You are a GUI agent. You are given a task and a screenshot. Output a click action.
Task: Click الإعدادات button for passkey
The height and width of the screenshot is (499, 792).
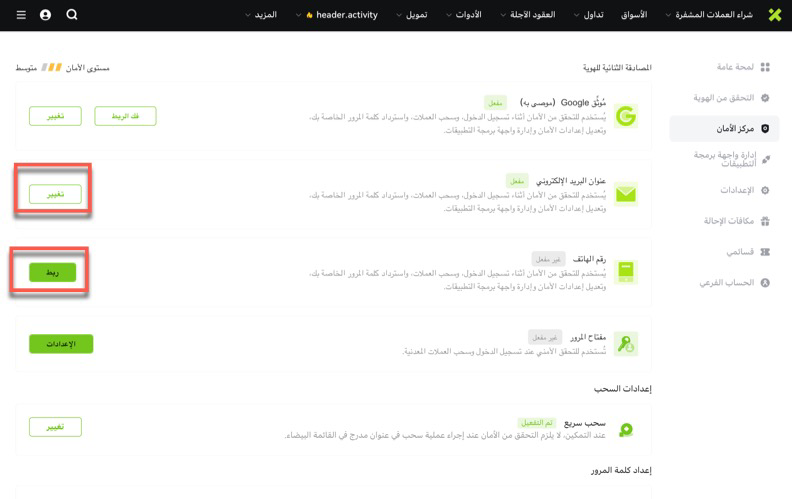61,344
